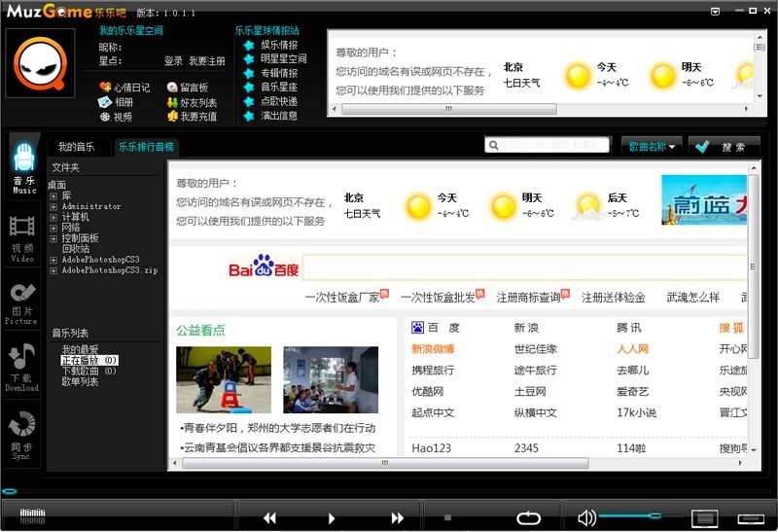
Task: Click the 我要注册 register link
Action: coord(206,60)
